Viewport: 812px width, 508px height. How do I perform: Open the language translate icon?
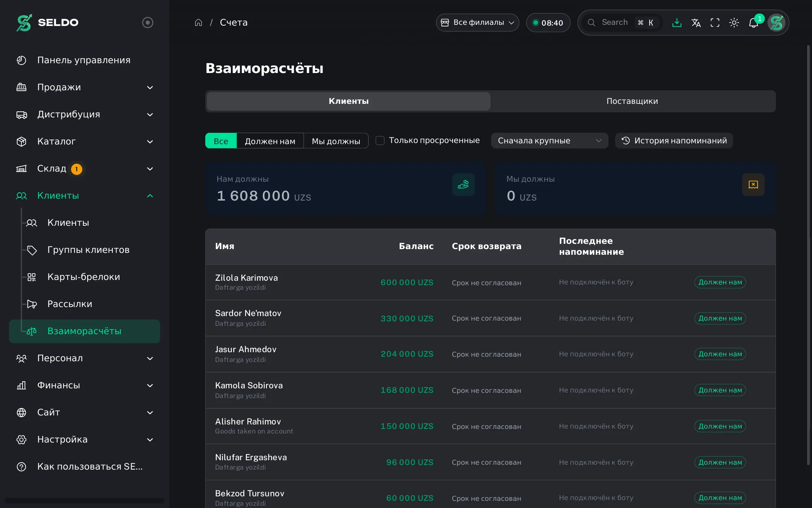point(696,23)
